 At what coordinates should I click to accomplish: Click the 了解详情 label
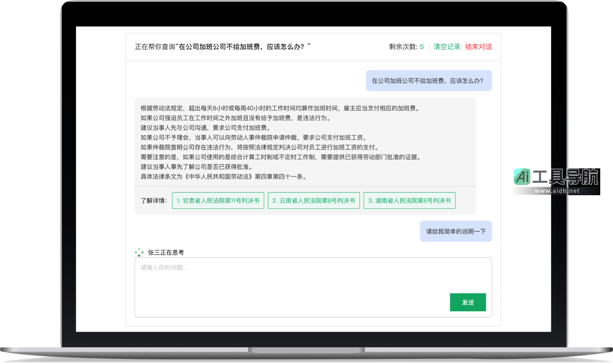(154, 201)
